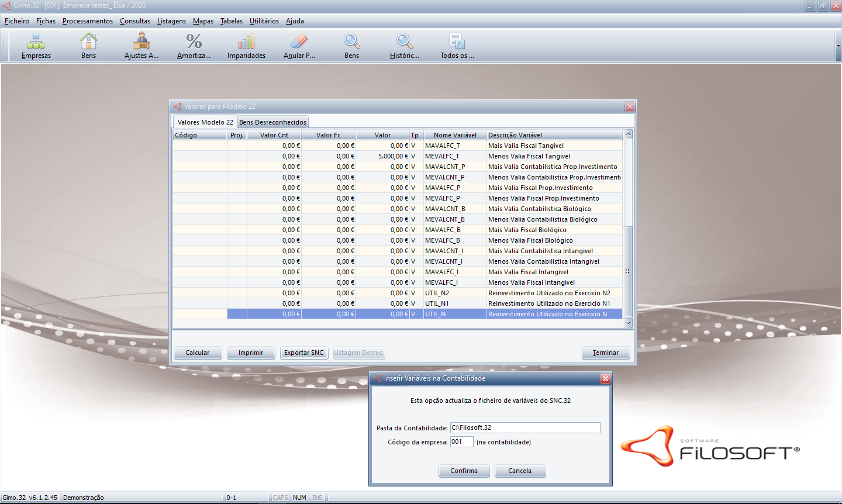This screenshot has height=504, width=842.
Task: Click the Código da empresa field
Action: click(x=461, y=442)
